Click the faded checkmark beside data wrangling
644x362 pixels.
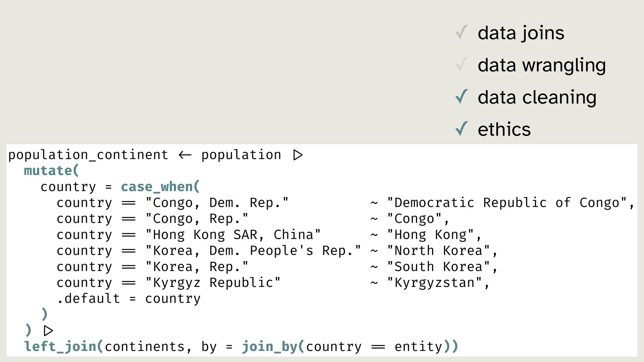[x=462, y=65]
